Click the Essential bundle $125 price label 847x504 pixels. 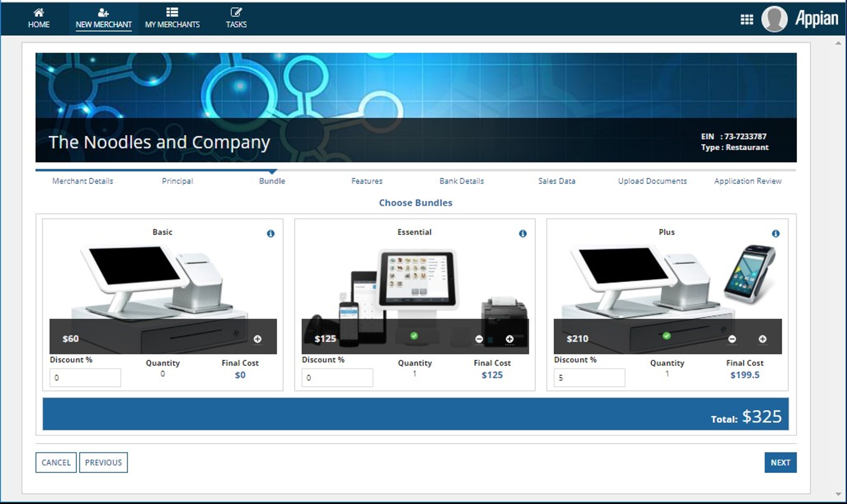pyautogui.click(x=325, y=339)
